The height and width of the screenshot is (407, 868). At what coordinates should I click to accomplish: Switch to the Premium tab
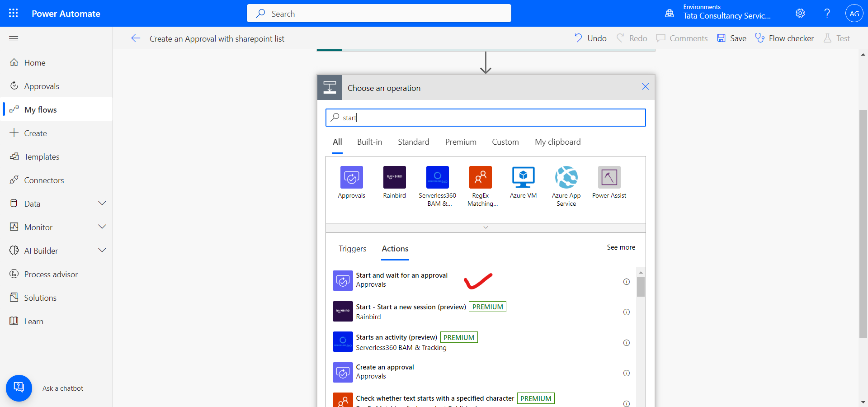pyautogui.click(x=461, y=142)
